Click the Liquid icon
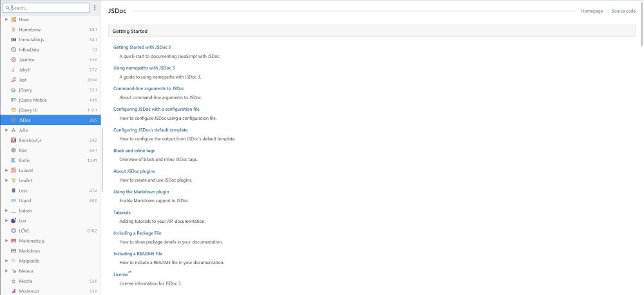Screen dimensions: 644x295 [x=14, y=200]
